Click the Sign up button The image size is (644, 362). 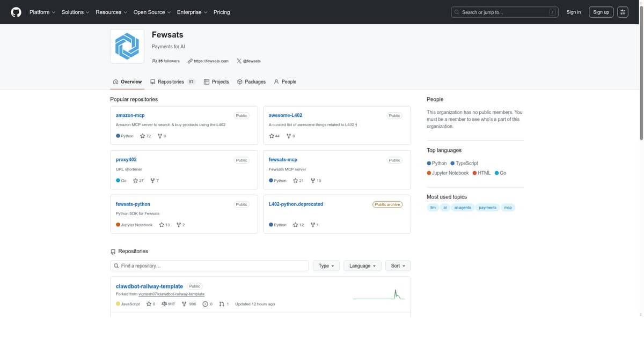pos(601,12)
